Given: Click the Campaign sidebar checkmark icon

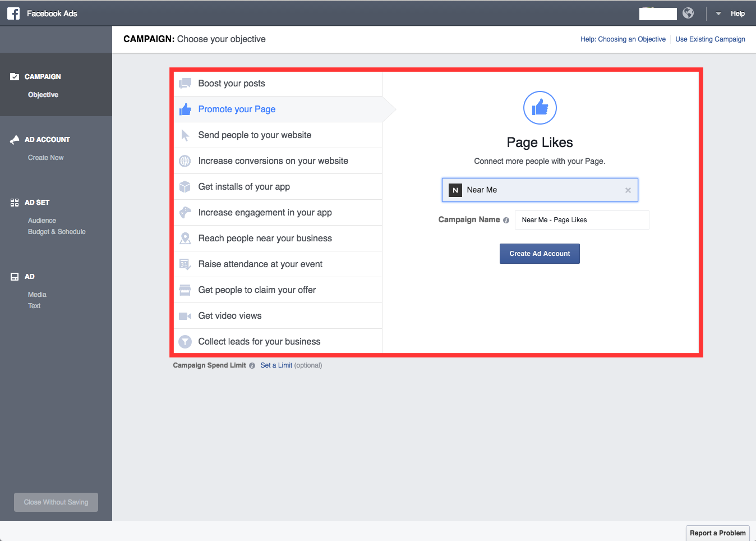Looking at the screenshot, I should pos(15,77).
